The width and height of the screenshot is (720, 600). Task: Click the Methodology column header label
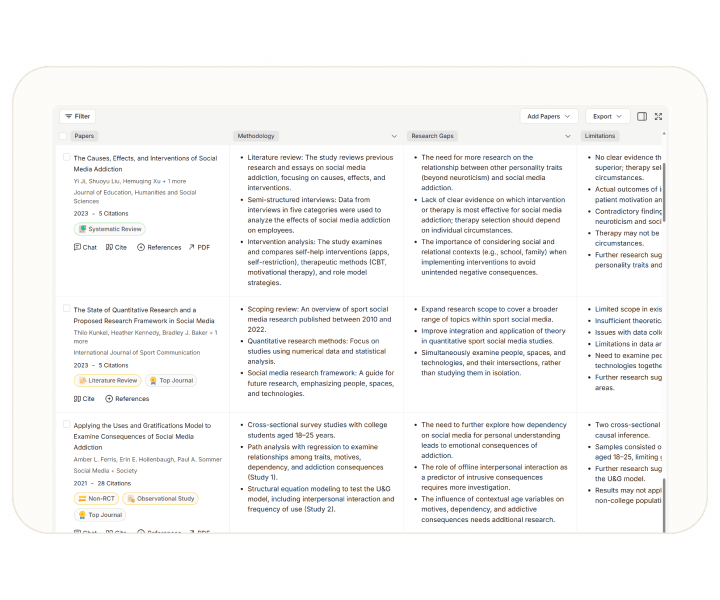point(256,136)
